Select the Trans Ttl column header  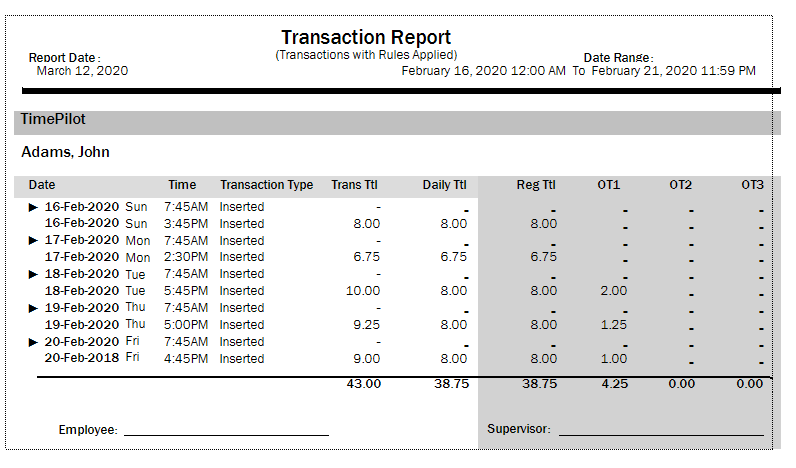[x=353, y=185]
